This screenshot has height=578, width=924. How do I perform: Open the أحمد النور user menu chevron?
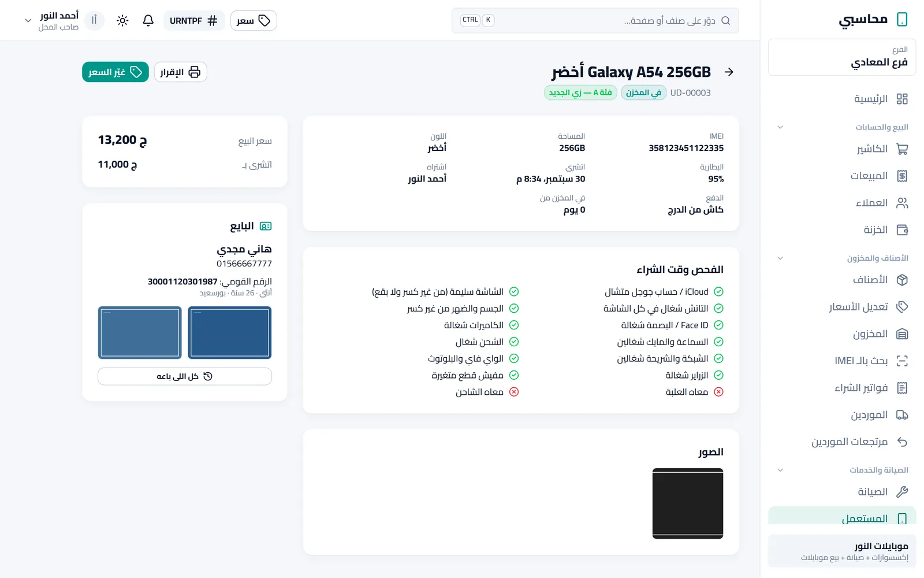[28, 21]
